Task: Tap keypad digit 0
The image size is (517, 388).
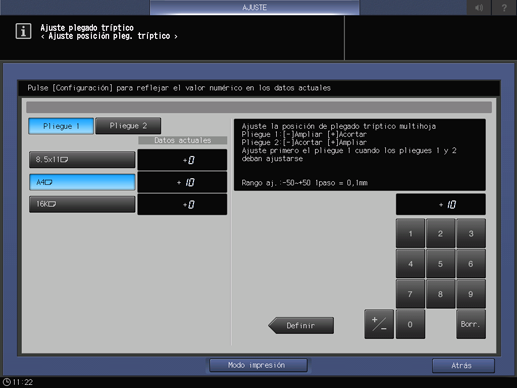Action: pos(410,324)
